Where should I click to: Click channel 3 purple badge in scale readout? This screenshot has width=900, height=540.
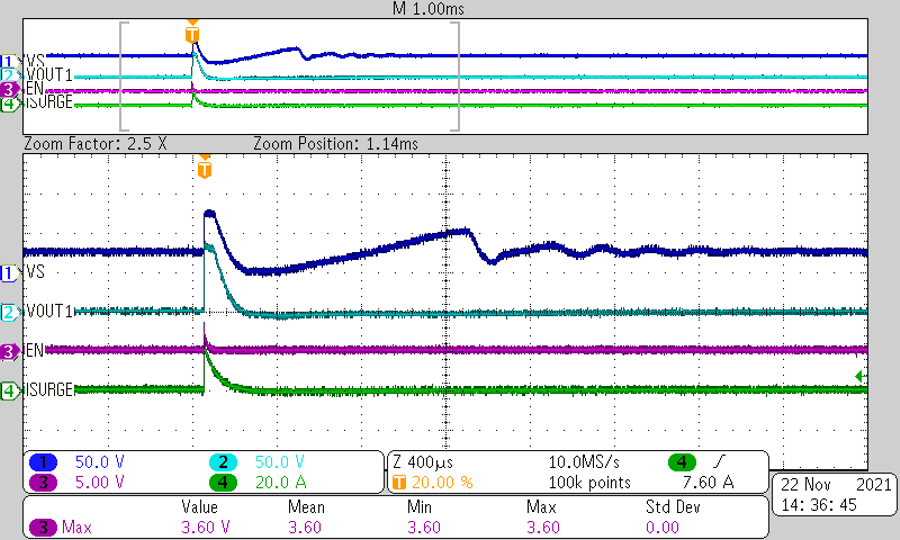pyautogui.click(x=43, y=482)
